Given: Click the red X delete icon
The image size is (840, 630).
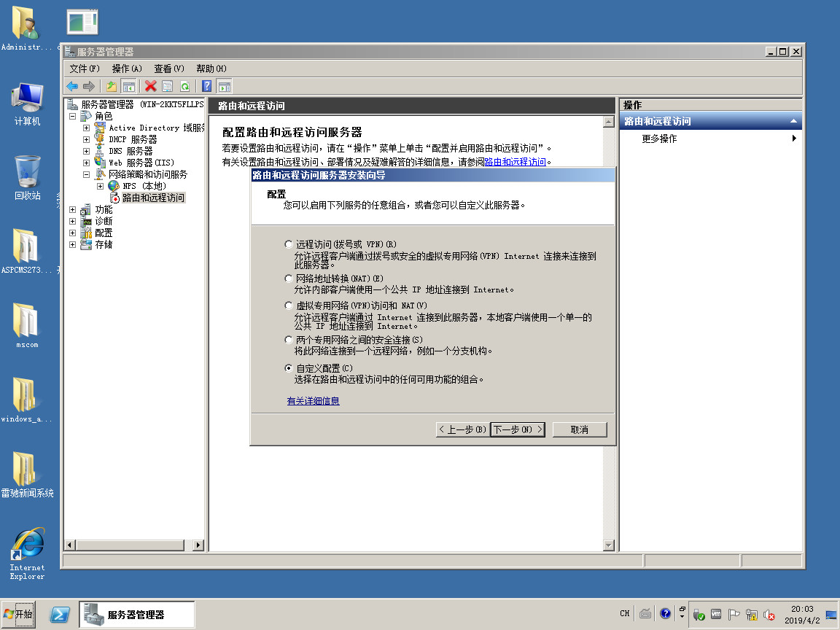Looking at the screenshot, I should (x=151, y=86).
